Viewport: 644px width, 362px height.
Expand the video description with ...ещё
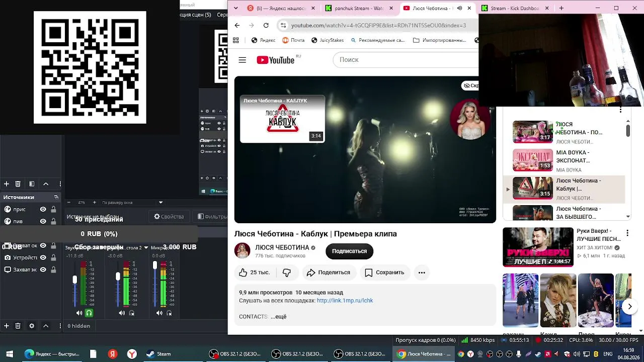pos(278,317)
